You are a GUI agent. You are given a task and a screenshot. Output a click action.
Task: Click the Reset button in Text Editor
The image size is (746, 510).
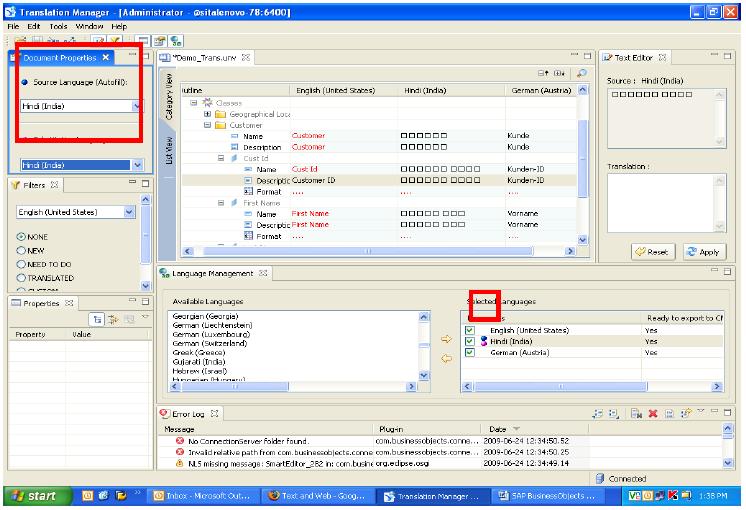[653, 252]
